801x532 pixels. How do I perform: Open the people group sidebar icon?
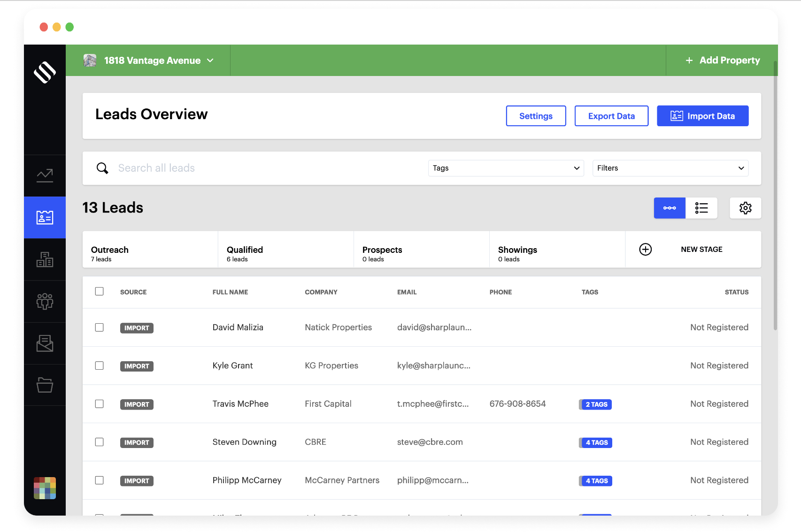(x=45, y=301)
